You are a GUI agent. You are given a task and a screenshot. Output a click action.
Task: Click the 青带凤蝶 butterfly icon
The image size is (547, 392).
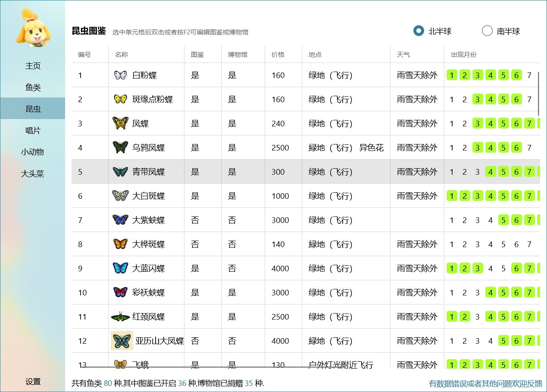(120, 172)
